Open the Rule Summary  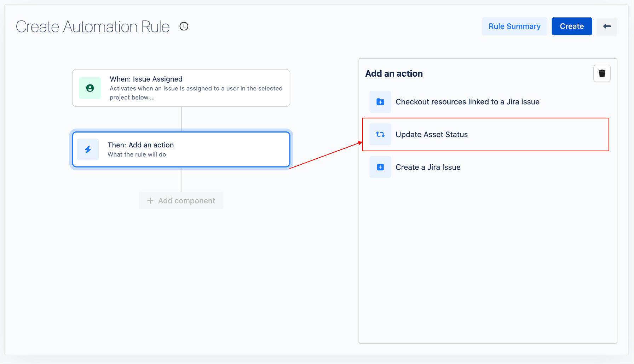[x=514, y=26]
